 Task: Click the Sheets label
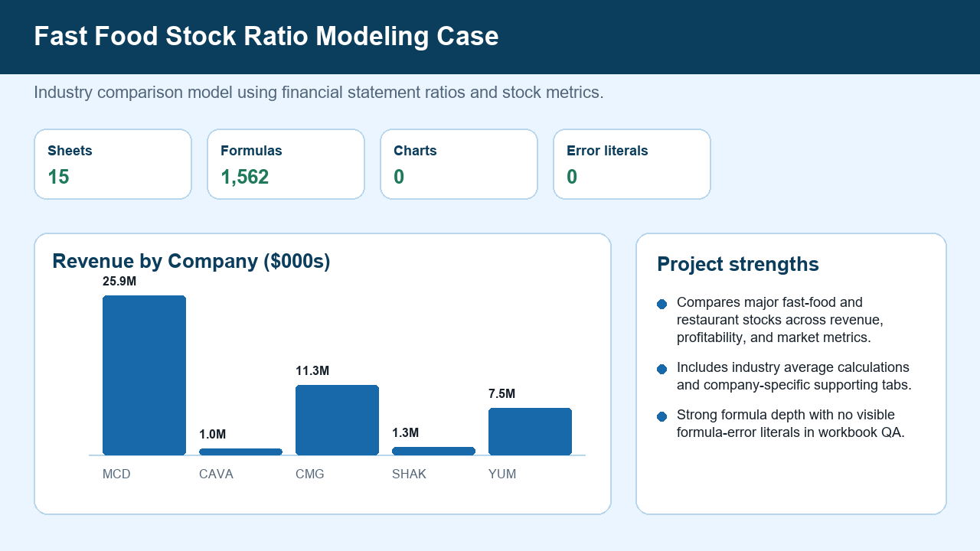click(70, 151)
